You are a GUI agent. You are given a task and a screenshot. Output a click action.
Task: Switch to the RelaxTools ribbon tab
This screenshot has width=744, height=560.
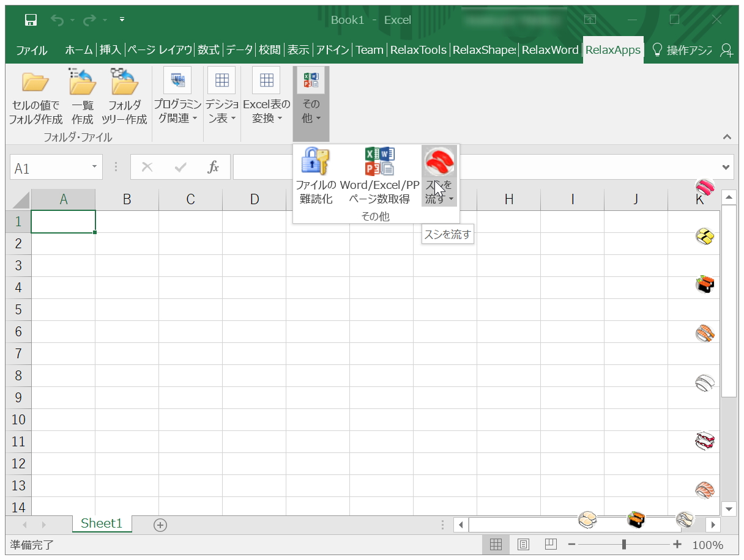click(x=419, y=50)
